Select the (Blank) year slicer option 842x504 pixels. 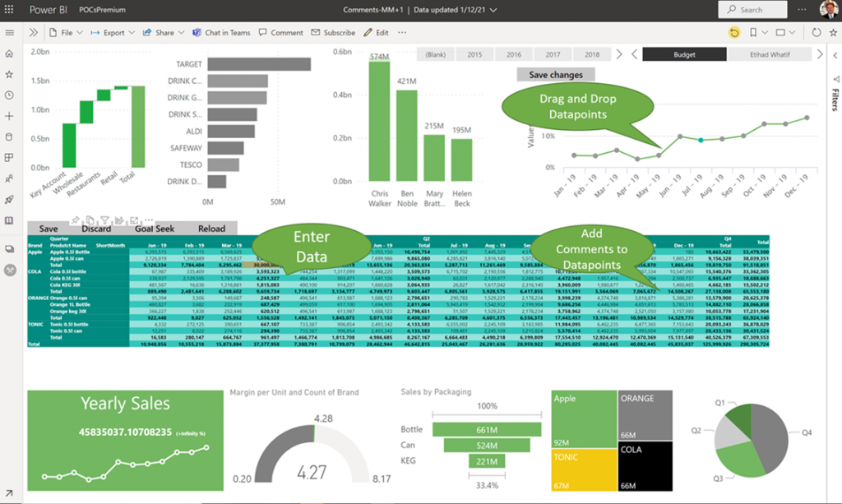coord(436,54)
